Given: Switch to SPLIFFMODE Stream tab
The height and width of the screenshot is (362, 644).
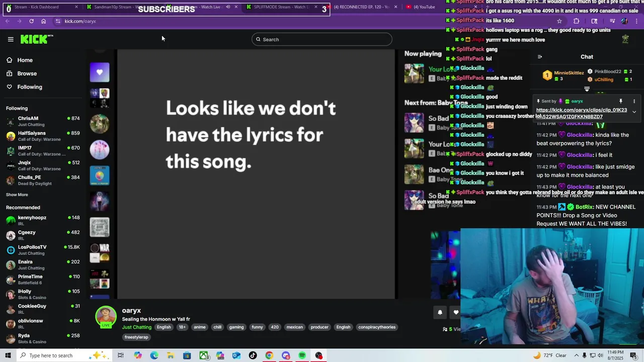Looking at the screenshot, I should click(x=281, y=7).
